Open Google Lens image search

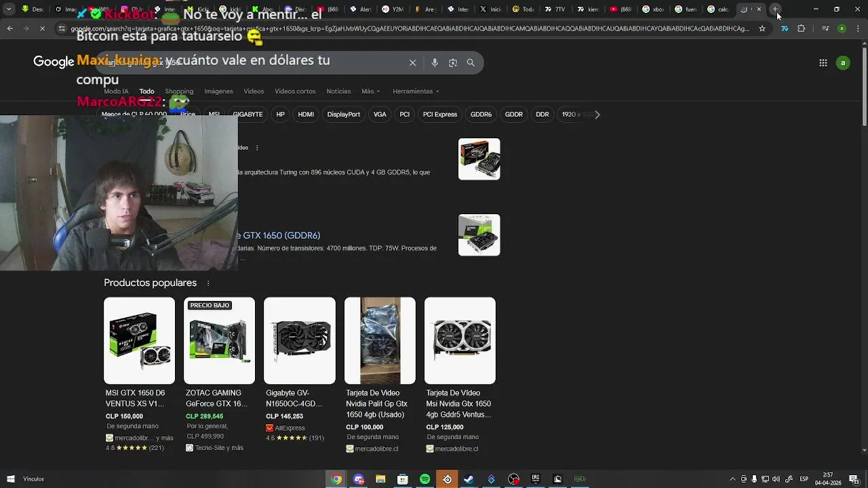453,62
